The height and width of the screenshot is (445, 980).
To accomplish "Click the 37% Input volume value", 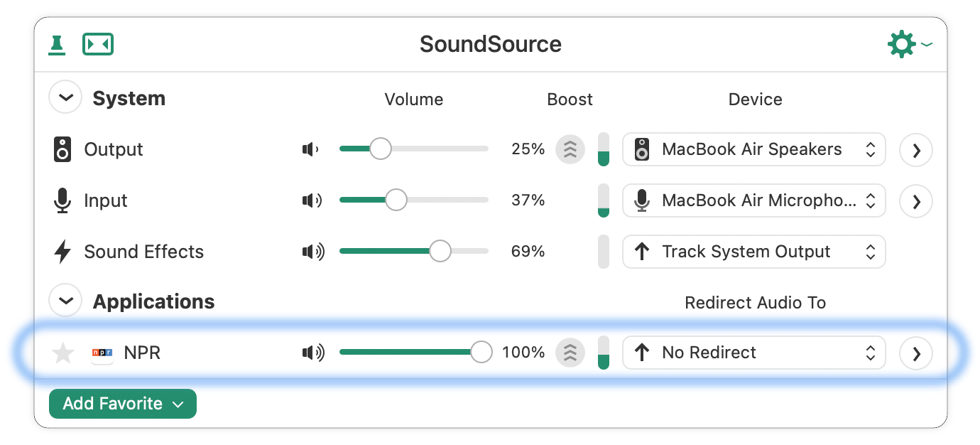I will (528, 200).
